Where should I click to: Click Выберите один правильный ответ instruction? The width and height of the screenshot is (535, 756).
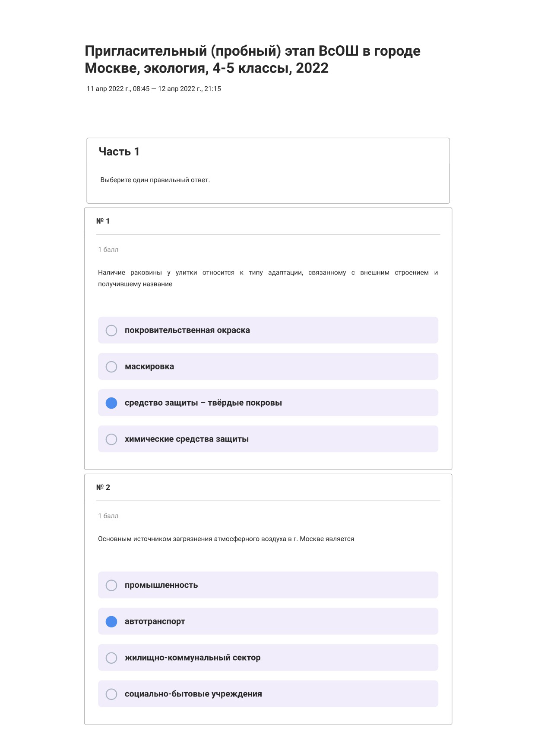click(155, 180)
